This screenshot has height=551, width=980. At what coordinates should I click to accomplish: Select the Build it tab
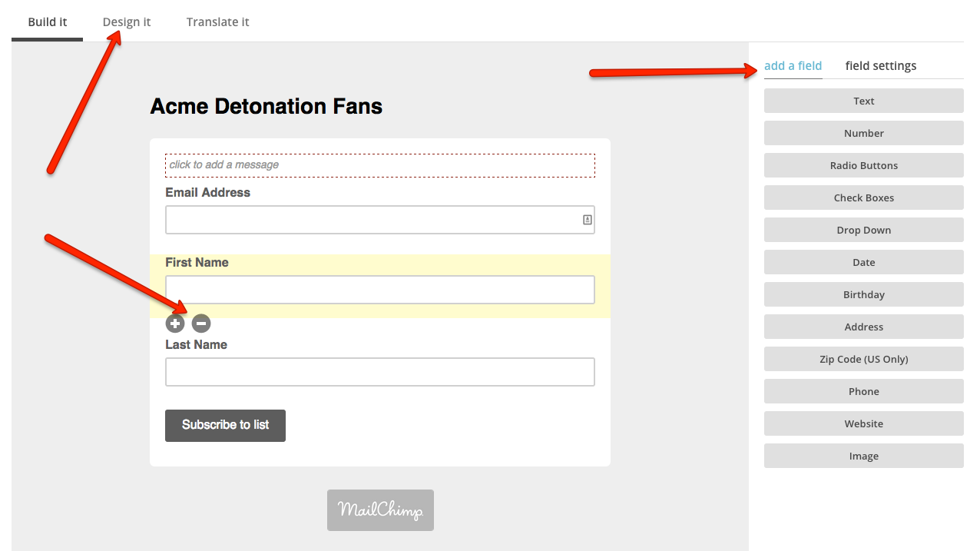point(48,22)
